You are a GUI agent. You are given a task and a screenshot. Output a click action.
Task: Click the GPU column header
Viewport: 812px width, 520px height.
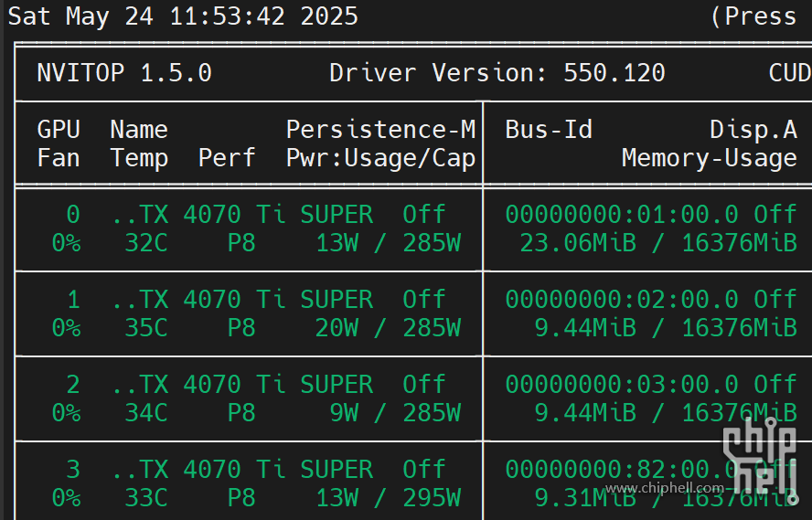(x=59, y=130)
